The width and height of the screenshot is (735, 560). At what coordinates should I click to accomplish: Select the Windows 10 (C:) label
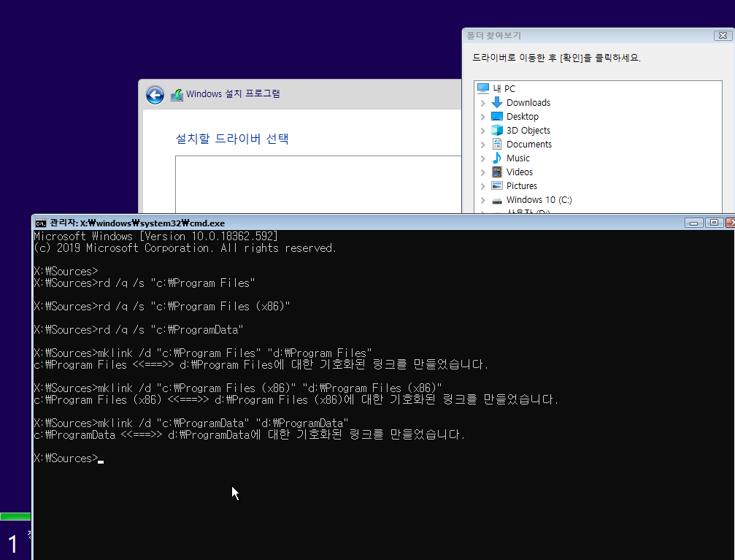(539, 200)
